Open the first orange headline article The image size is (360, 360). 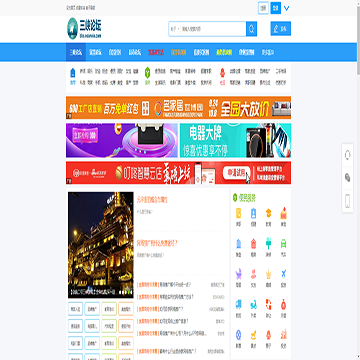pyautogui.click(x=152, y=200)
